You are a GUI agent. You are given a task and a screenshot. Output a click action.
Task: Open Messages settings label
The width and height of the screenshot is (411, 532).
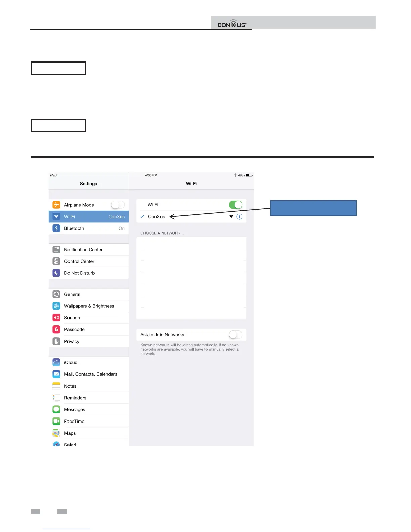click(x=75, y=410)
